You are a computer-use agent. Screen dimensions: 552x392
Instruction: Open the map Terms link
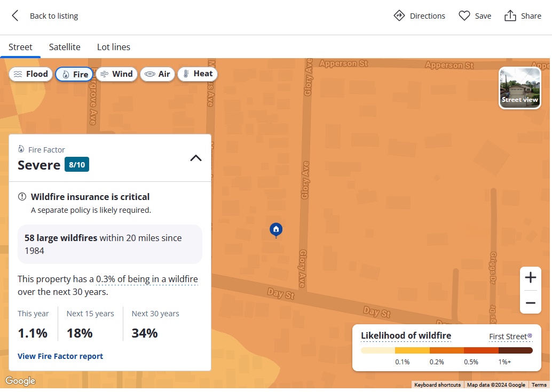pos(539,385)
